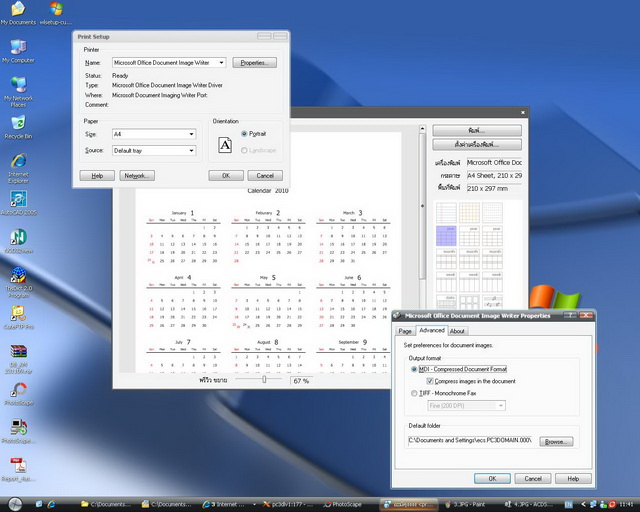Open the green N shortcut below AutoCAD

coord(18,241)
